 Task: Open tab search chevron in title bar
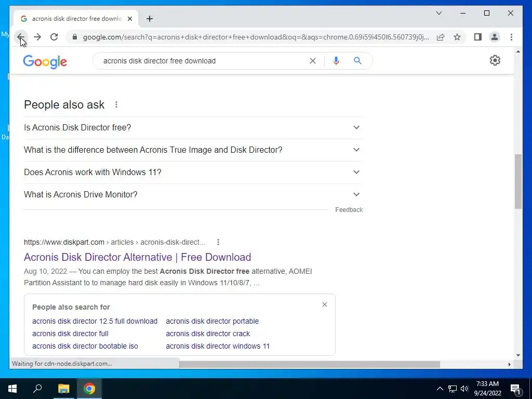tap(438, 13)
